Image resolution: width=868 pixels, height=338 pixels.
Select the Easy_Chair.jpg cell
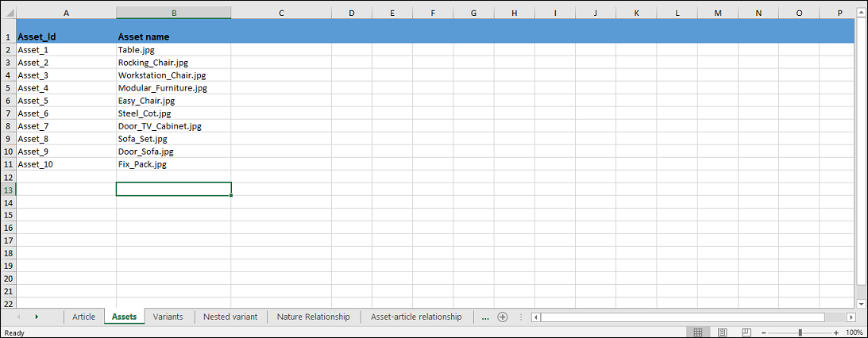coord(174,101)
